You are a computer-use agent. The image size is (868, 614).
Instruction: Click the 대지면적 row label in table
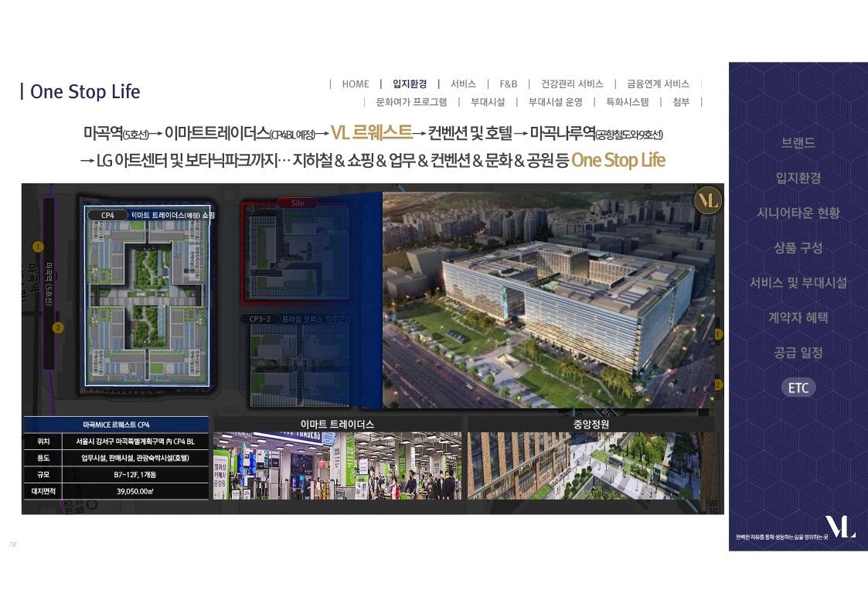[43, 491]
